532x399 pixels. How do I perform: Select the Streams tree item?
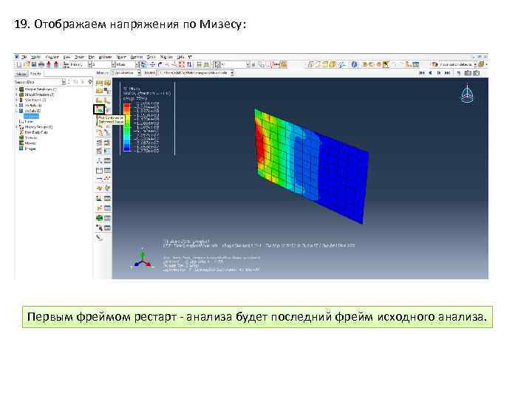coord(31,137)
